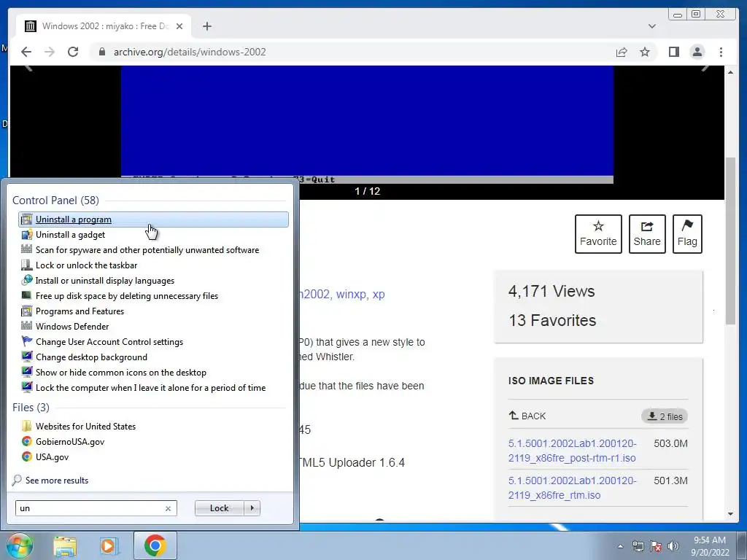Open Chrome tab search chevron

pyautogui.click(x=651, y=26)
